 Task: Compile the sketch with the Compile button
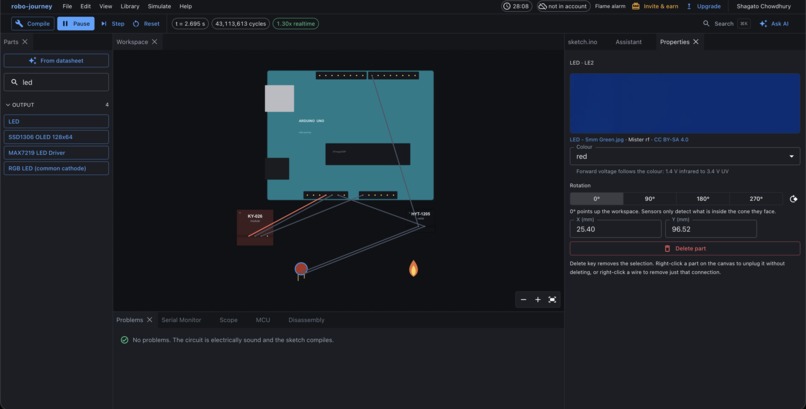[33, 24]
